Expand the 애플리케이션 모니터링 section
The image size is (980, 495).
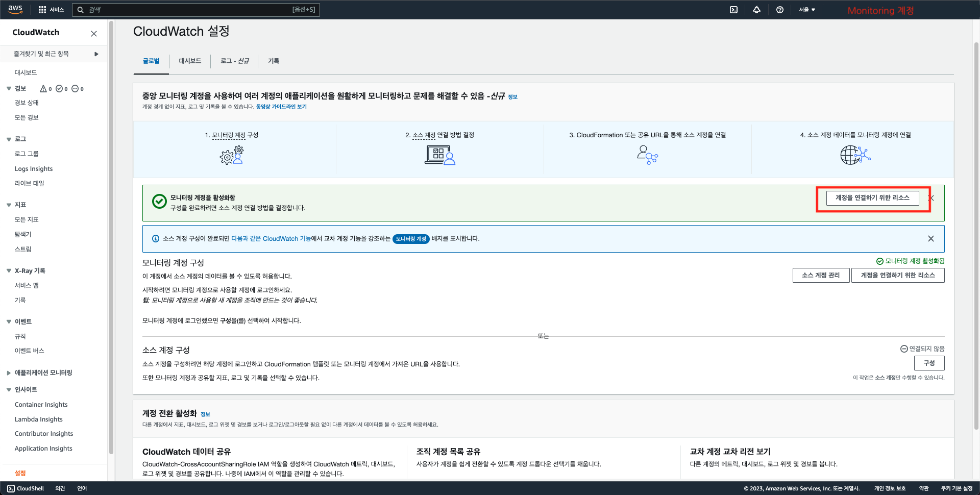(8, 373)
